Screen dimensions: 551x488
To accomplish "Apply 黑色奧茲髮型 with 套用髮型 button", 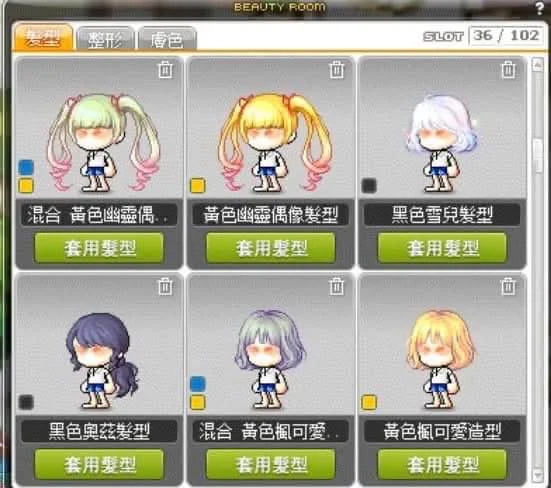I will (x=99, y=464).
